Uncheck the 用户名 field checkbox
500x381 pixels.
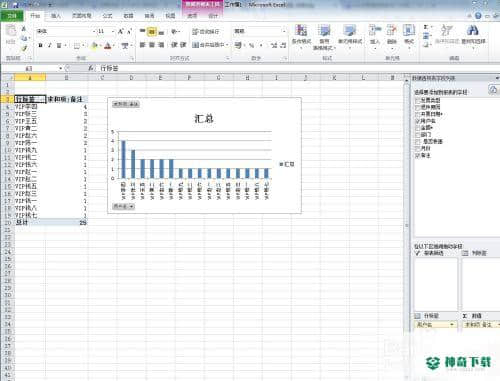pos(417,121)
